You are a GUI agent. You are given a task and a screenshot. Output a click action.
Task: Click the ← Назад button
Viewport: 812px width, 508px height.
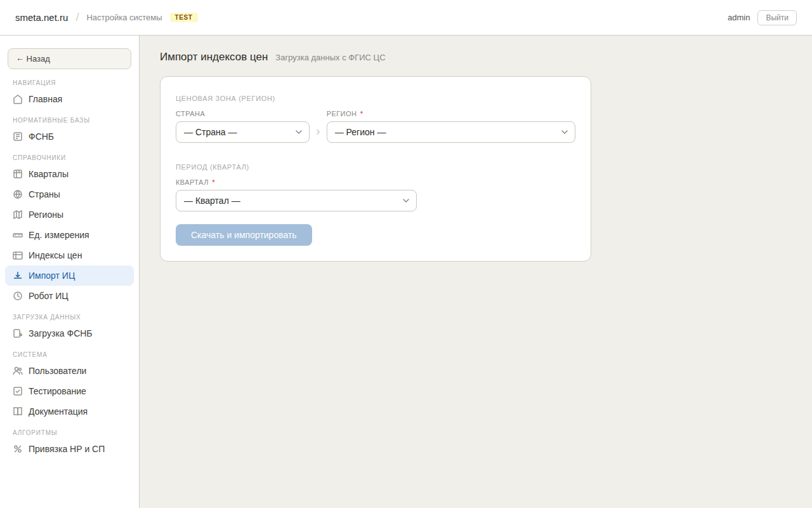coord(69,58)
